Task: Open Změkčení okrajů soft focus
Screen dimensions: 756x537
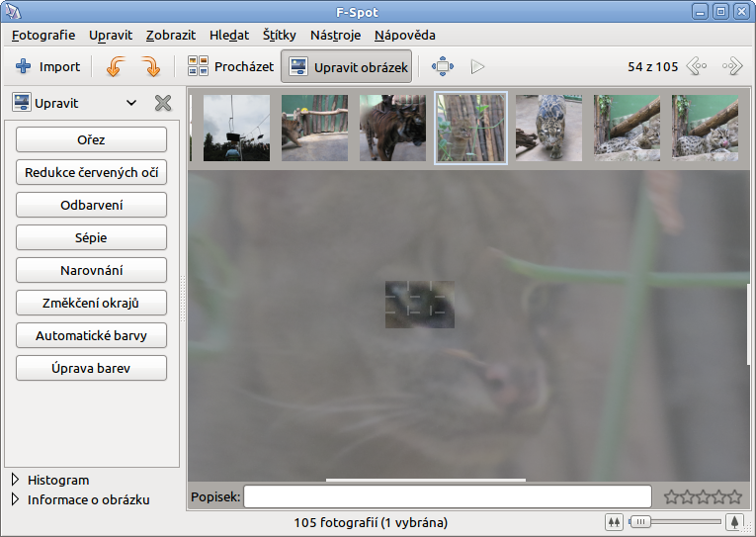Action: point(91,303)
